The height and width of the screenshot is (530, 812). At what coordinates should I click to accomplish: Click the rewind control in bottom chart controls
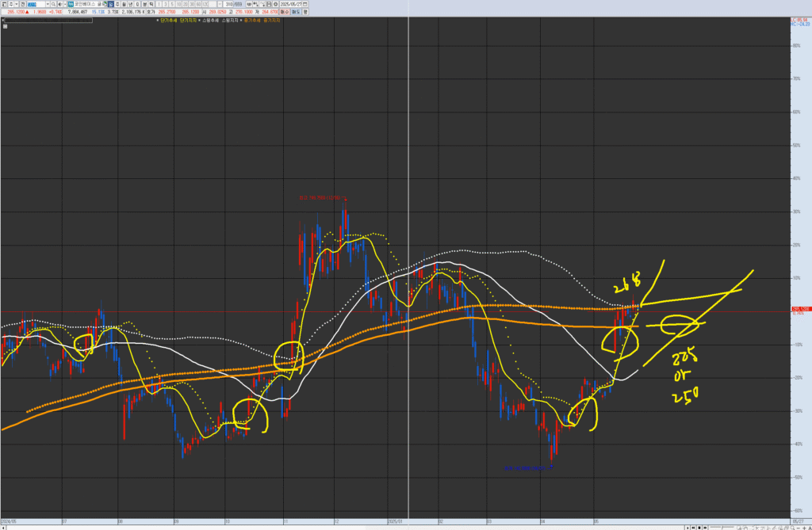pyautogui.click(x=693, y=528)
